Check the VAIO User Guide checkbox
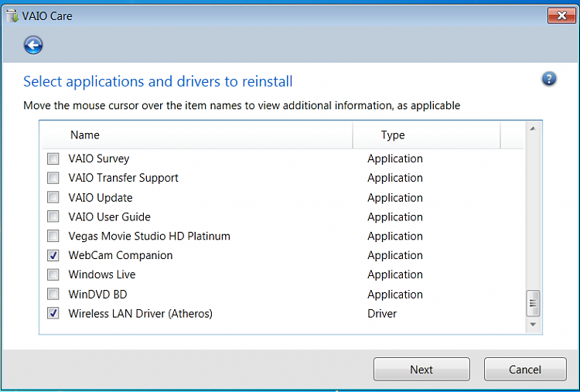 click(x=53, y=216)
